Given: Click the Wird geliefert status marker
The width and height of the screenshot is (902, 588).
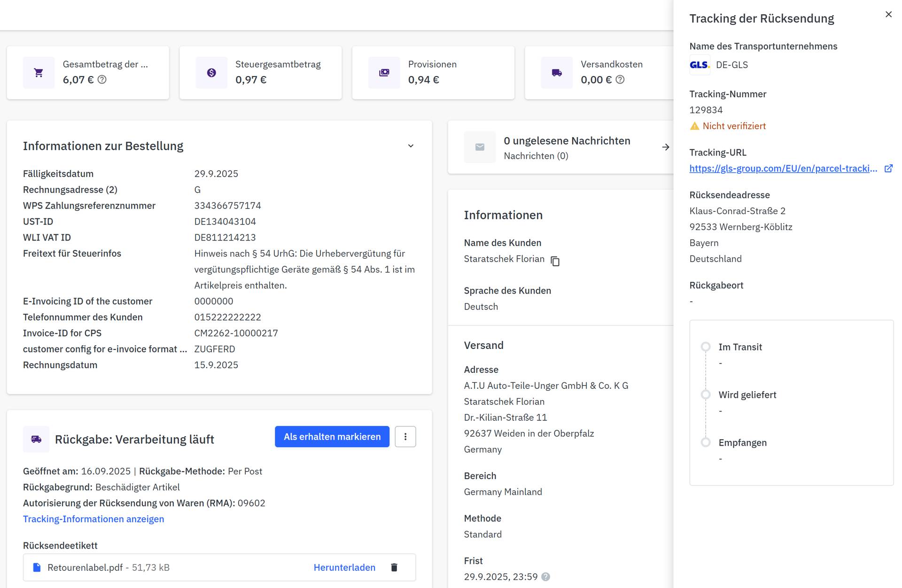Looking at the screenshot, I should (705, 395).
